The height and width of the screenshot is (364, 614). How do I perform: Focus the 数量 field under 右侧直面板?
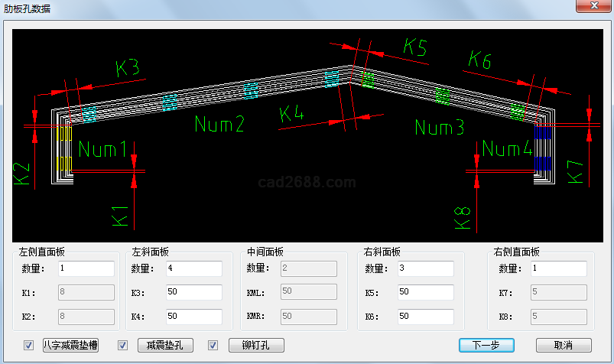pos(559,268)
